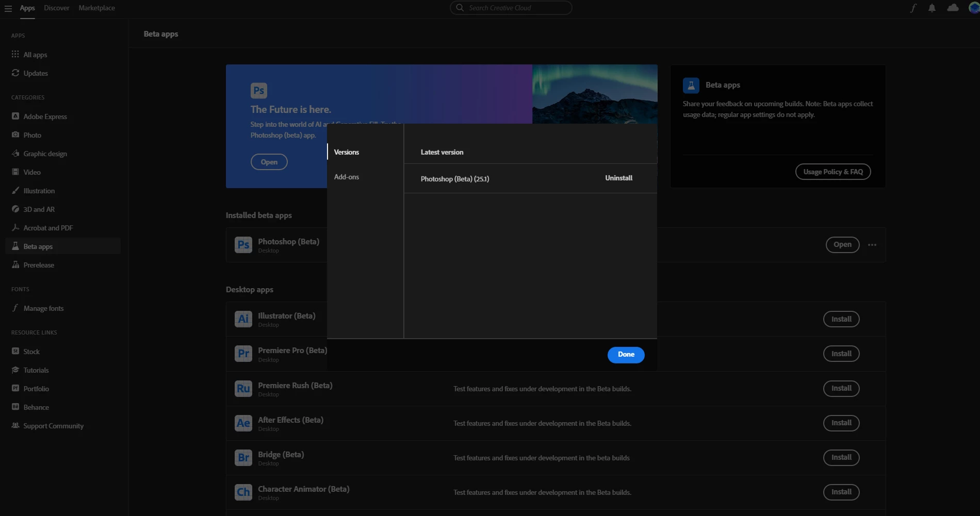Screen dimensions: 980x516
Task: Click the Search Creative Cloud field
Action: [511, 8]
